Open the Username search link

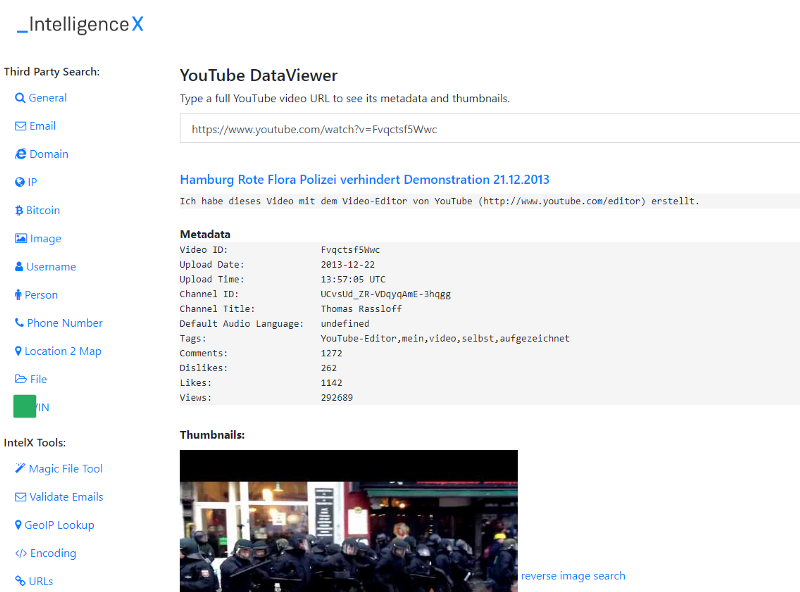click(x=51, y=266)
